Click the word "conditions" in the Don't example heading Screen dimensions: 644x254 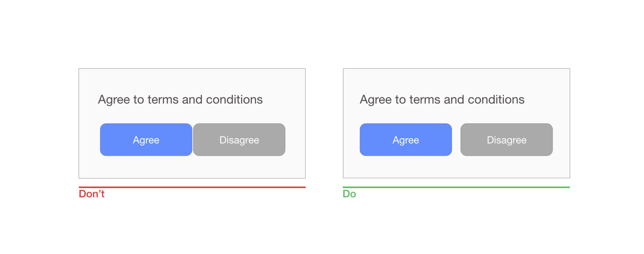click(234, 100)
